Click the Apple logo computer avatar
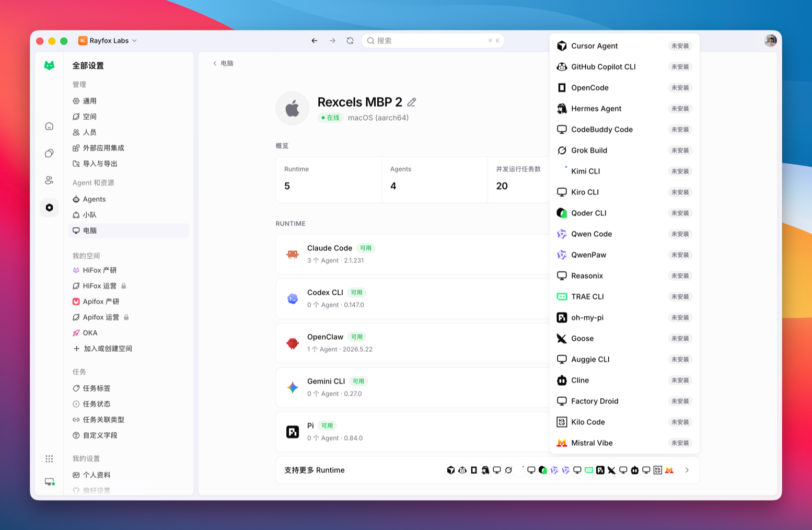 point(293,108)
